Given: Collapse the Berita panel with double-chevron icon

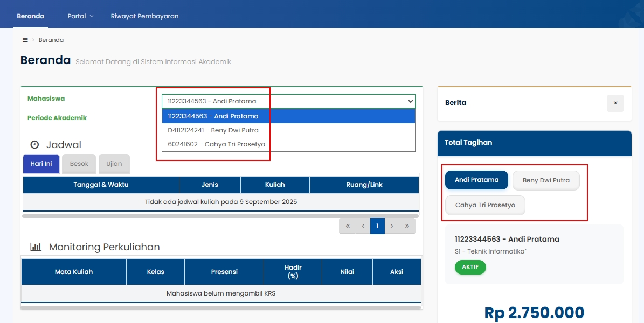Looking at the screenshot, I should 615,103.
